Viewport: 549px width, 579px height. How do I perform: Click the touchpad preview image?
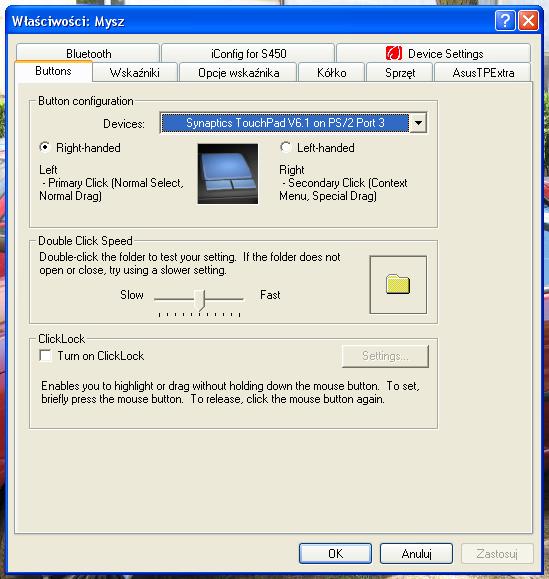[228, 174]
